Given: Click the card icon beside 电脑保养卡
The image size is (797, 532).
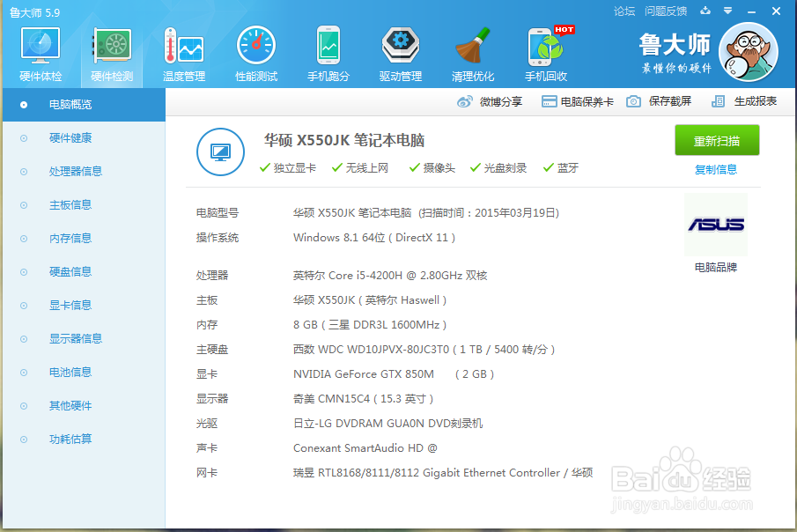Looking at the screenshot, I should click(549, 101).
